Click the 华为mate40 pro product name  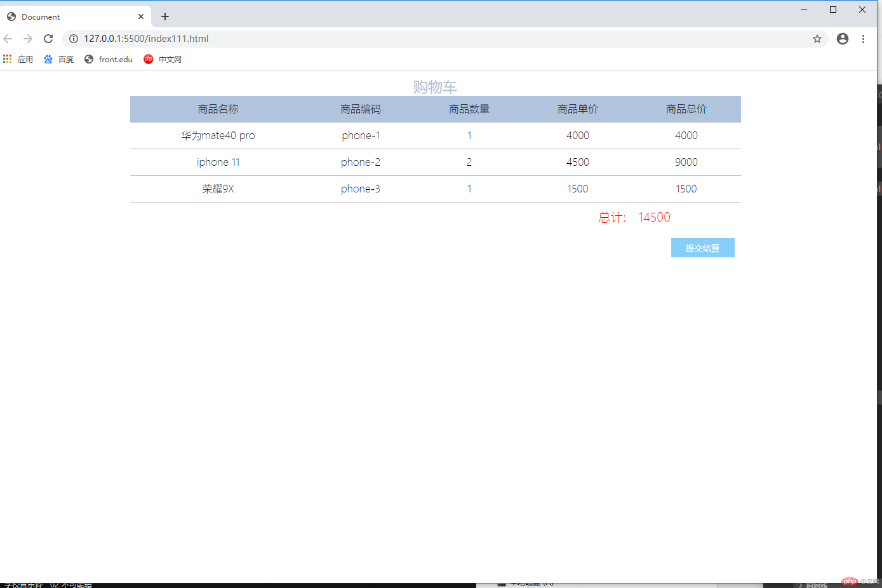(218, 135)
